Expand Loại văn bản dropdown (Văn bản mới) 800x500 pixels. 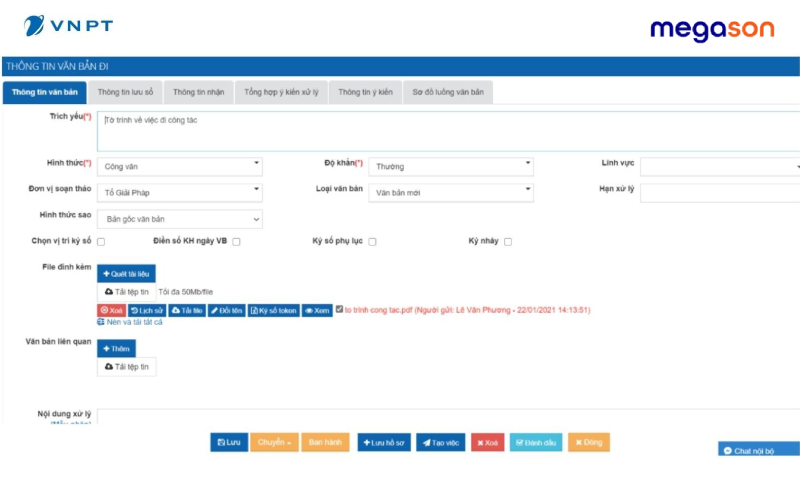[x=451, y=193]
